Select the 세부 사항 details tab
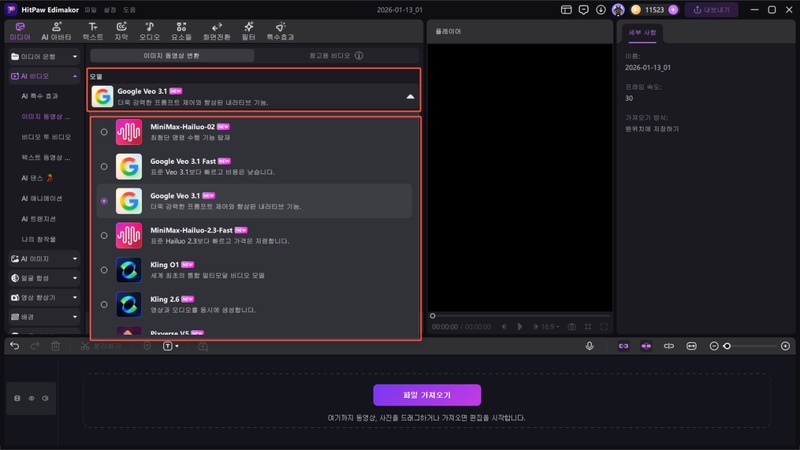 click(642, 33)
